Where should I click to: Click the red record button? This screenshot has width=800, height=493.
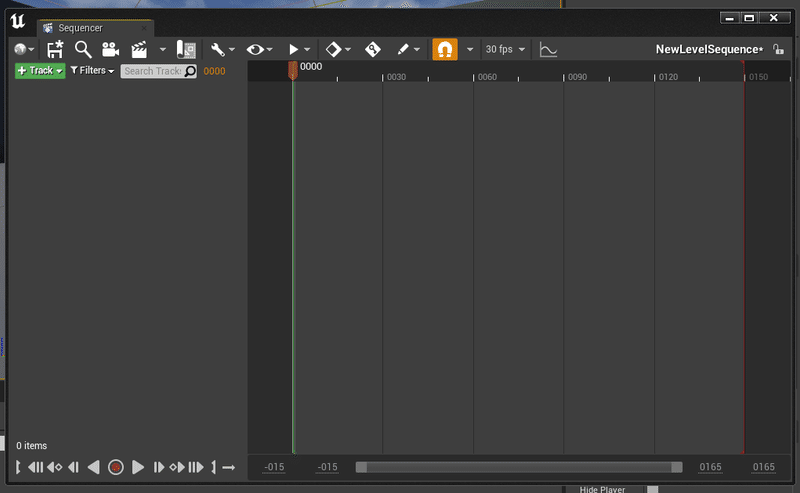tap(116, 467)
